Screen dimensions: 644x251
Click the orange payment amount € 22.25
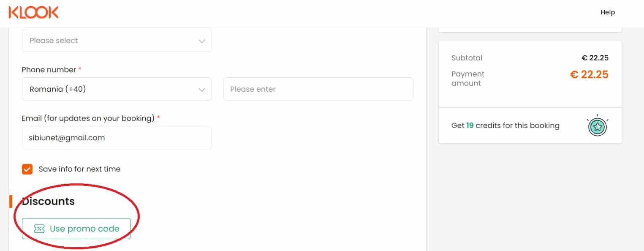point(589,75)
